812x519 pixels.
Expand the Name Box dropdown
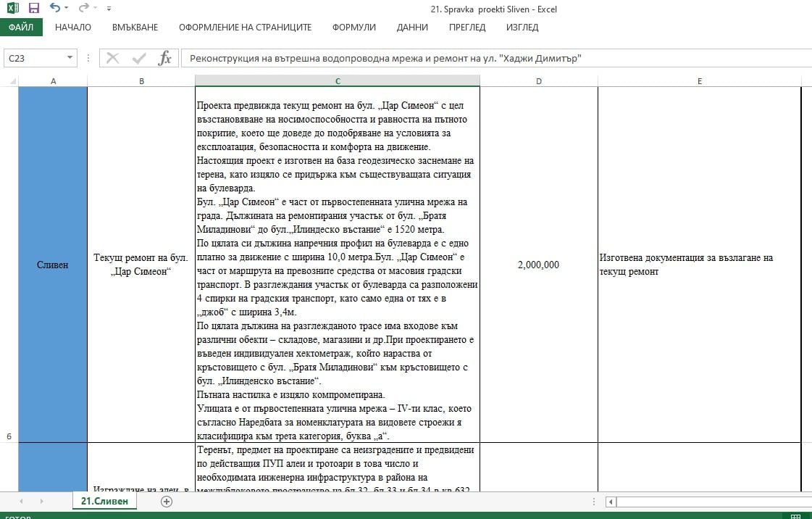coord(70,58)
